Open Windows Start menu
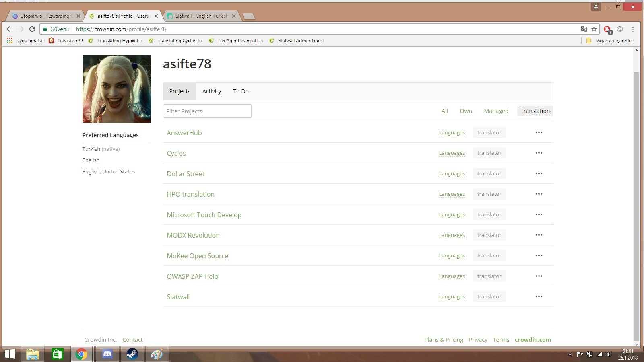 point(10,354)
